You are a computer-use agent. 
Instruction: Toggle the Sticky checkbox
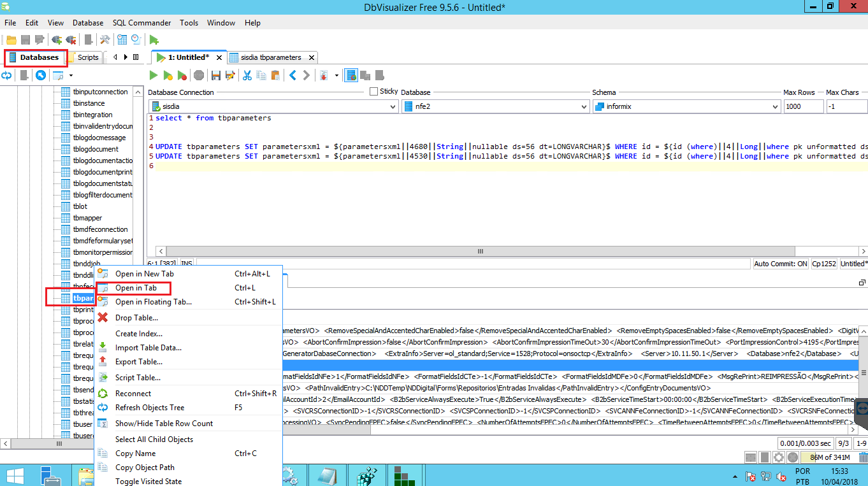pos(373,92)
